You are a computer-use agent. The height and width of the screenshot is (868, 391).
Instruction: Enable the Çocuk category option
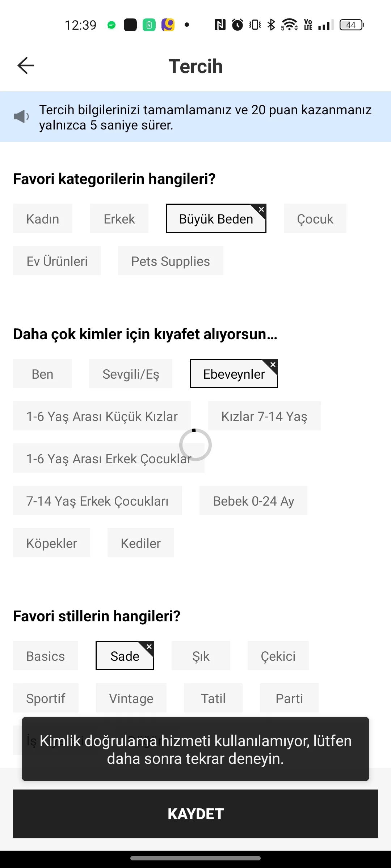pos(315,218)
